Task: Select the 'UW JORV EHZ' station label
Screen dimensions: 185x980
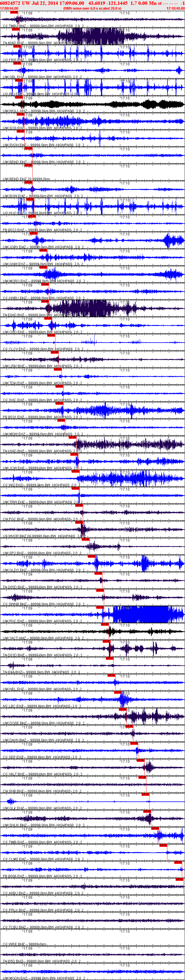Action: point(14,247)
